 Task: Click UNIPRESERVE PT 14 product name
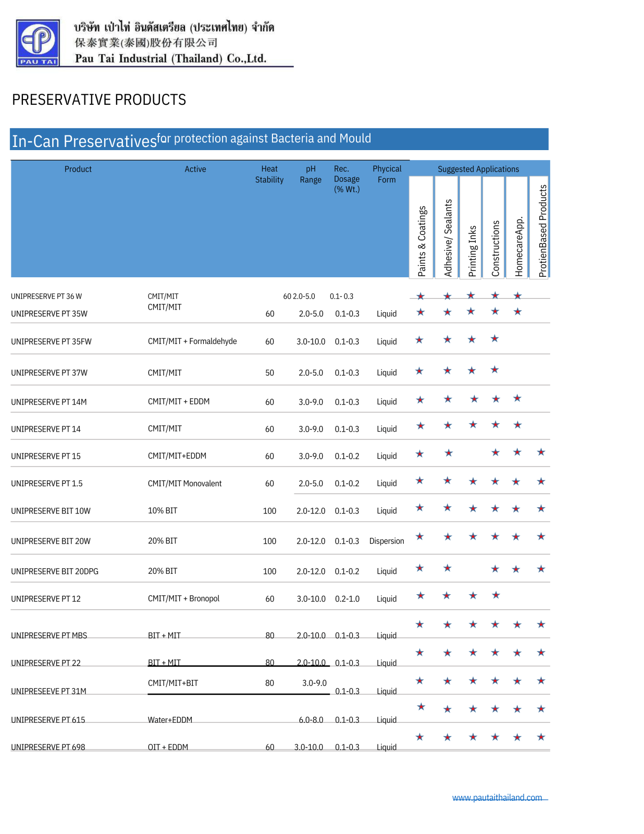point(46,429)
